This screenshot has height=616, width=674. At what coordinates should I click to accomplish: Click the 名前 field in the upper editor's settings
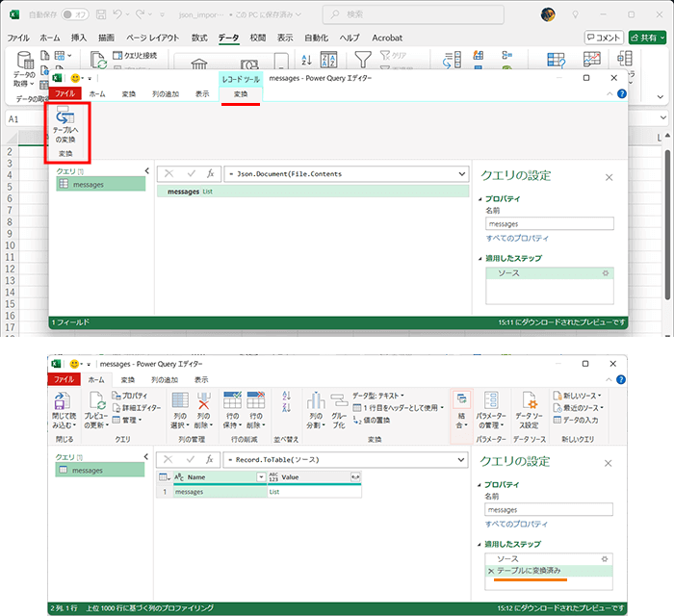(550, 224)
